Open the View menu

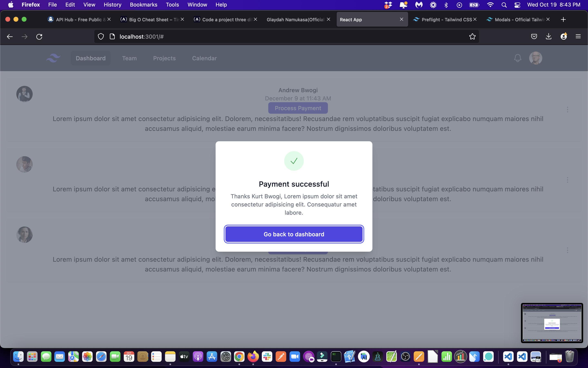89,5
